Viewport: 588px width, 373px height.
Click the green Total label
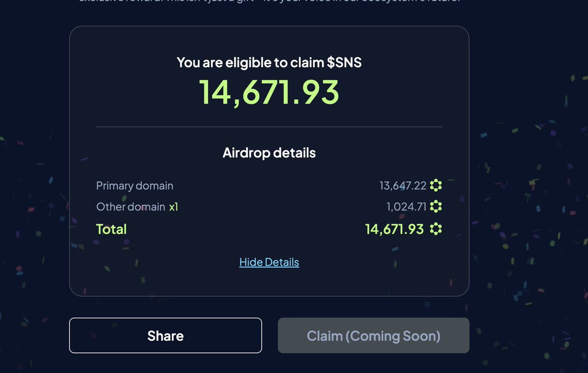tap(111, 229)
